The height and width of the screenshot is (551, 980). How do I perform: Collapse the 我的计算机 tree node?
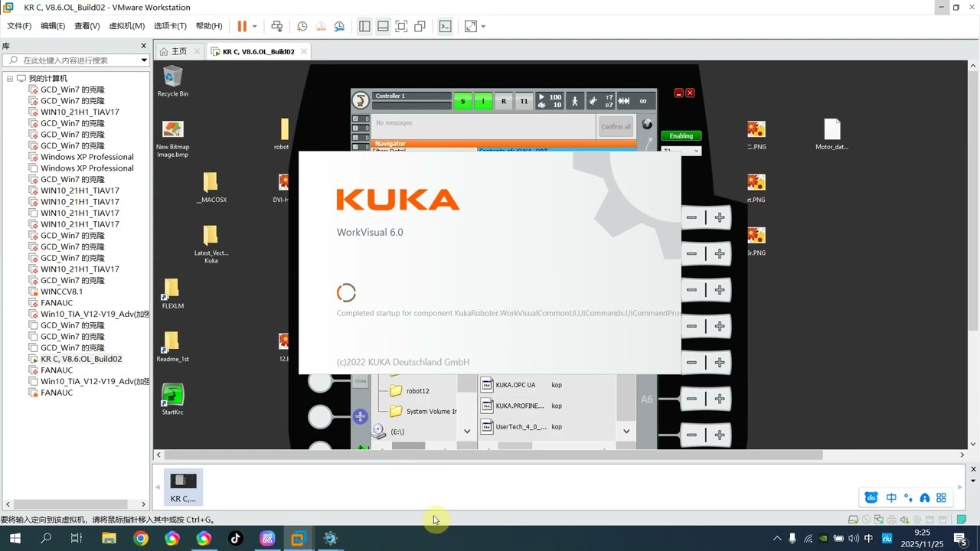click(x=10, y=78)
